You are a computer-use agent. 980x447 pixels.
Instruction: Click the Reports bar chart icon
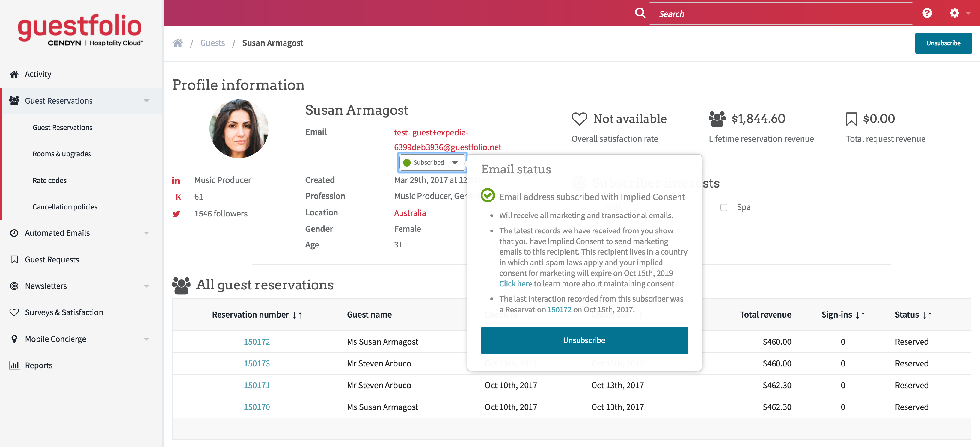pyautogui.click(x=14, y=365)
